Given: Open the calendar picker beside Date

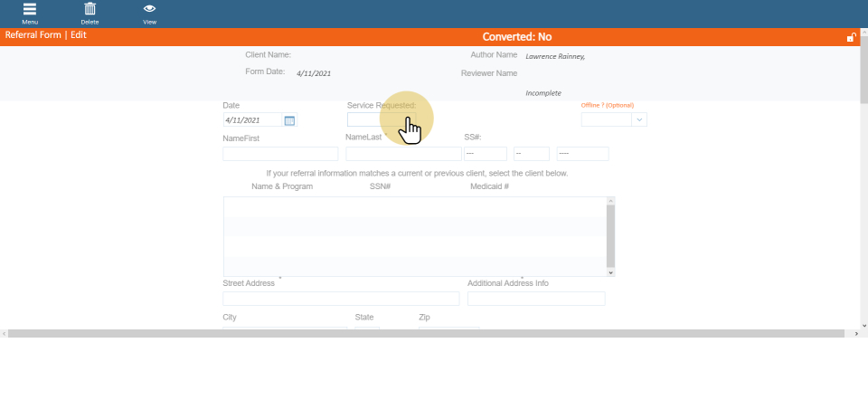Looking at the screenshot, I should tap(289, 120).
